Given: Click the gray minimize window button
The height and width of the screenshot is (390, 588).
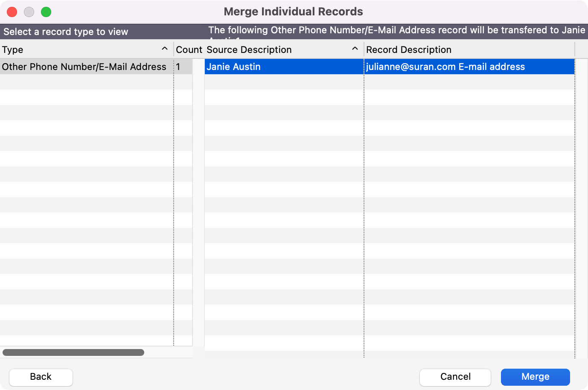Looking at the screenshot, I should click(x=29, y=12).
